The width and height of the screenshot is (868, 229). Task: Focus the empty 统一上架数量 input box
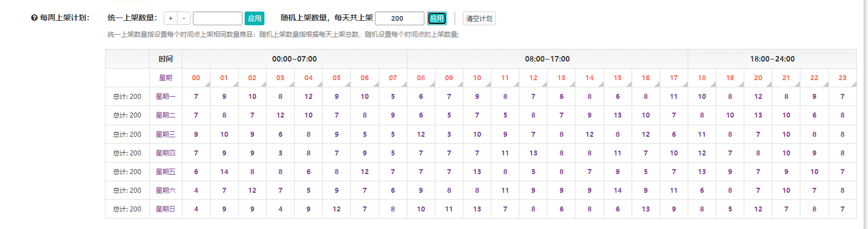[217, 19]
